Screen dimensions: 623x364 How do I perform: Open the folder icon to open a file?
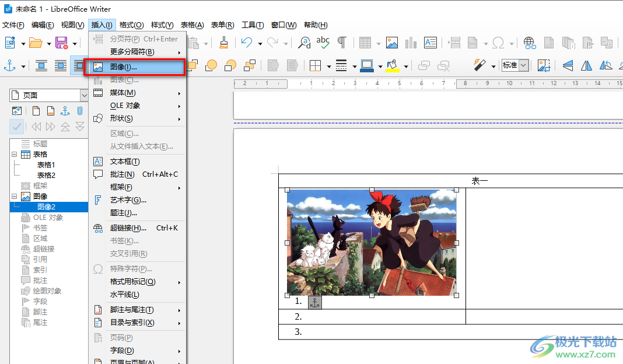coord(36,43)
